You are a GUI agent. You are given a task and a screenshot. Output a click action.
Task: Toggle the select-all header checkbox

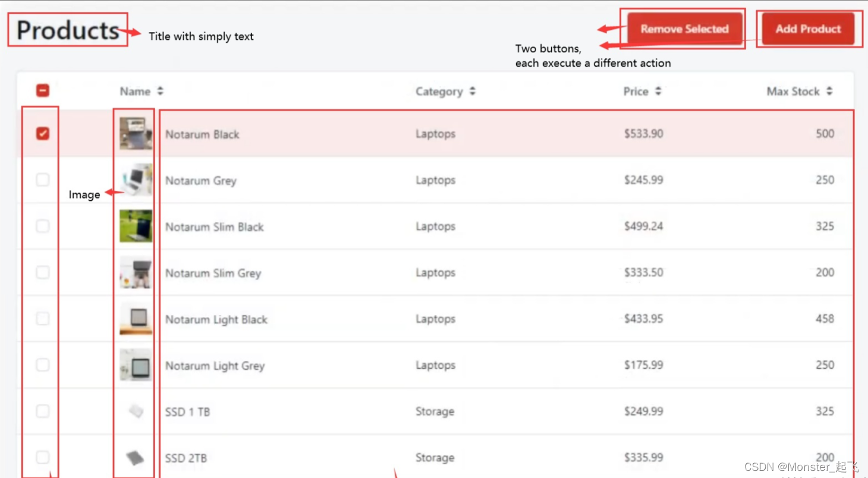[43, 90]
